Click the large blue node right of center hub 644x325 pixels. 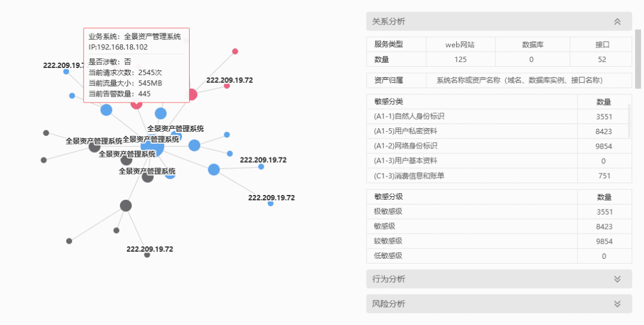coord(194,145)
